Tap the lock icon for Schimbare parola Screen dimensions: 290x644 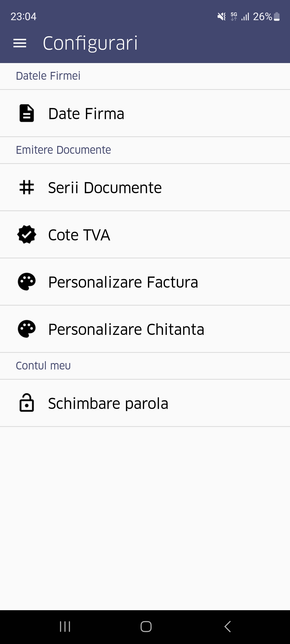click(27, 403)
